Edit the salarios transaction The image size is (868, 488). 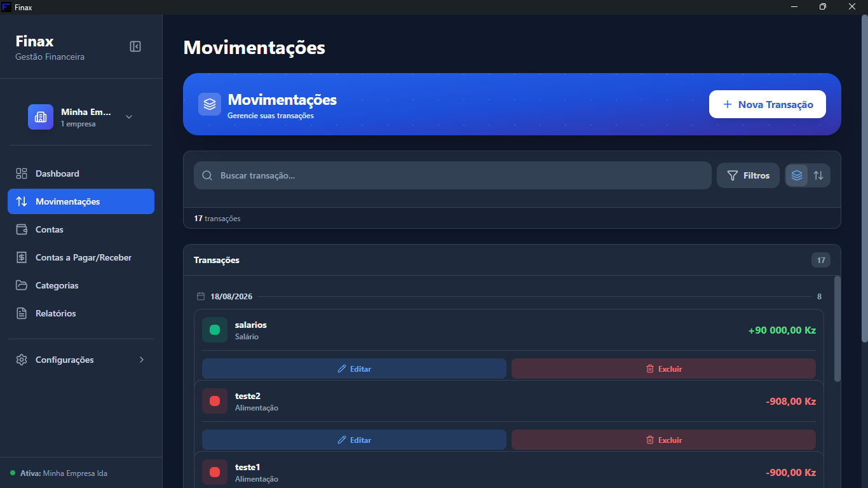(354, 369)
